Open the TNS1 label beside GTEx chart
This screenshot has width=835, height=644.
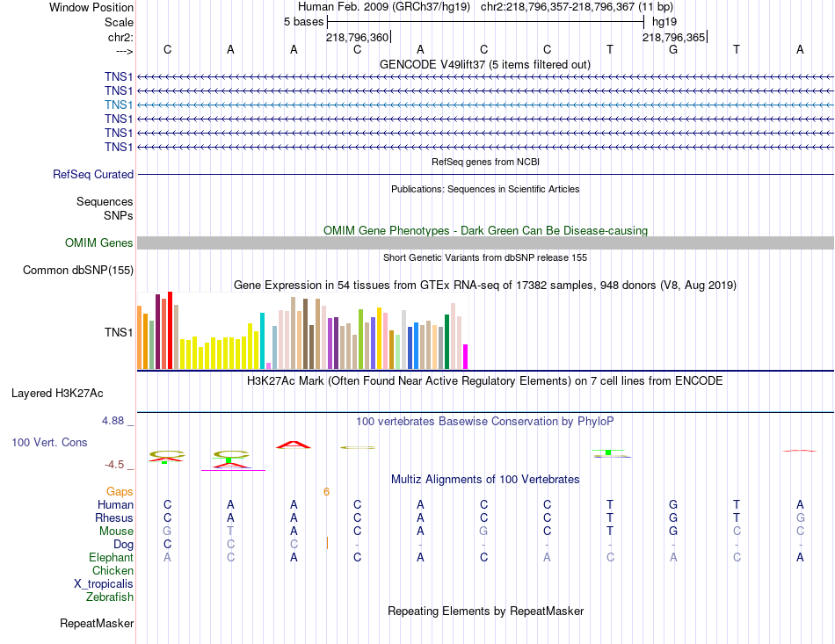pos(119,332)
